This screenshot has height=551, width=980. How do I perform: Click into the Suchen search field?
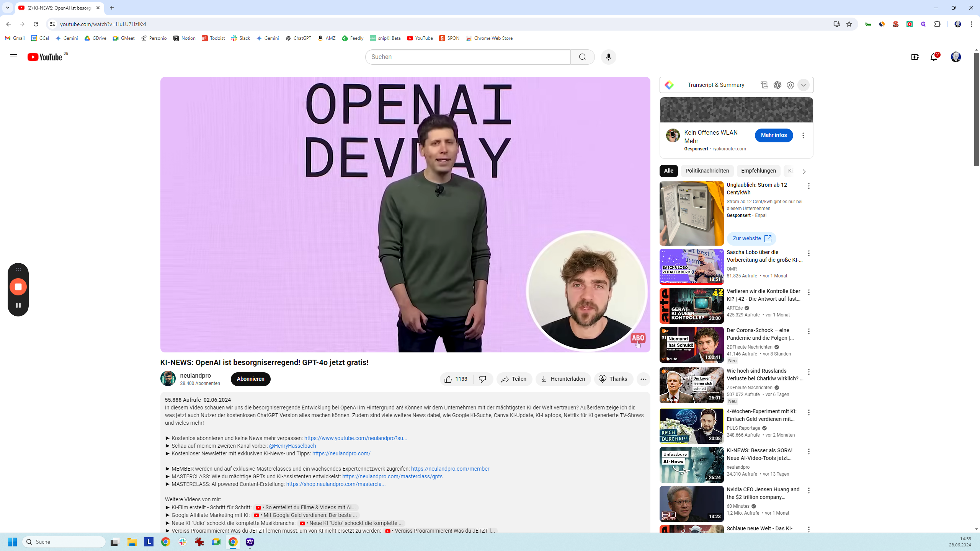[x=468, y=57]
